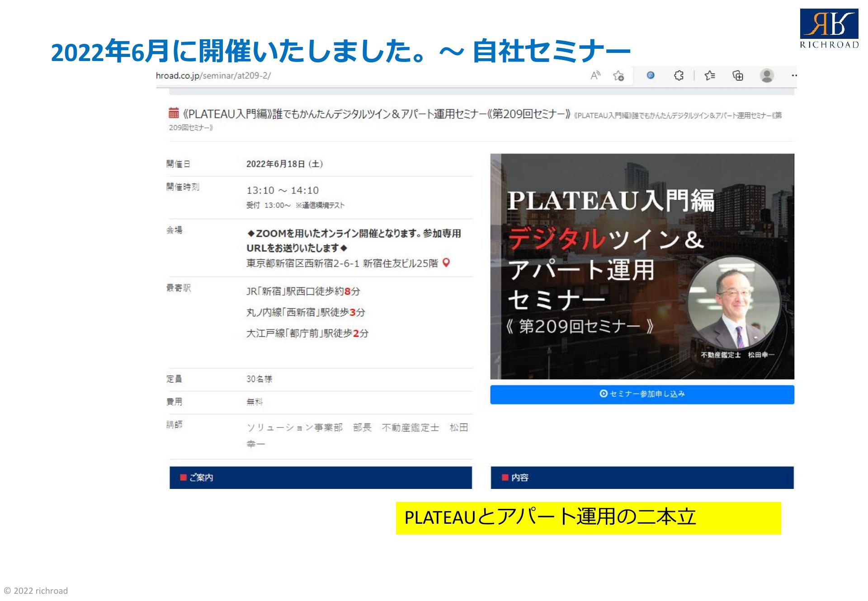
Task: Click the red map pin after address
Action: [x=446, y=263]
